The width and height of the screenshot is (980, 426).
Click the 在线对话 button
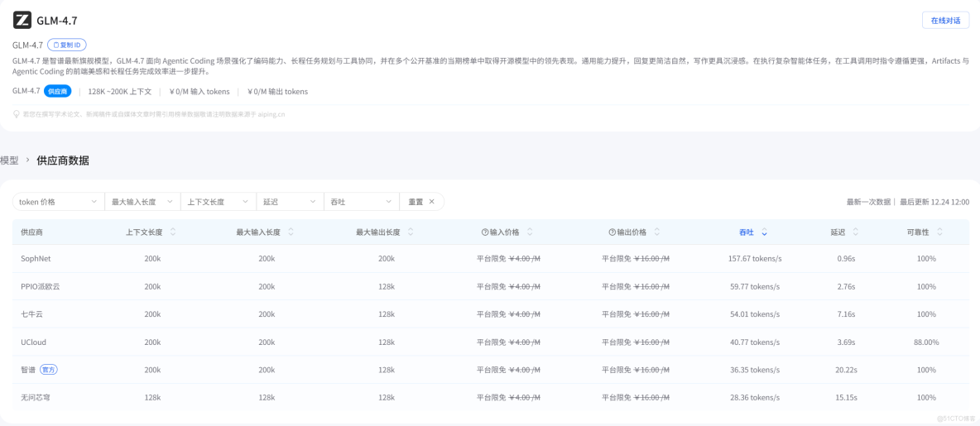pyautogui.click(x=945, y=20)
